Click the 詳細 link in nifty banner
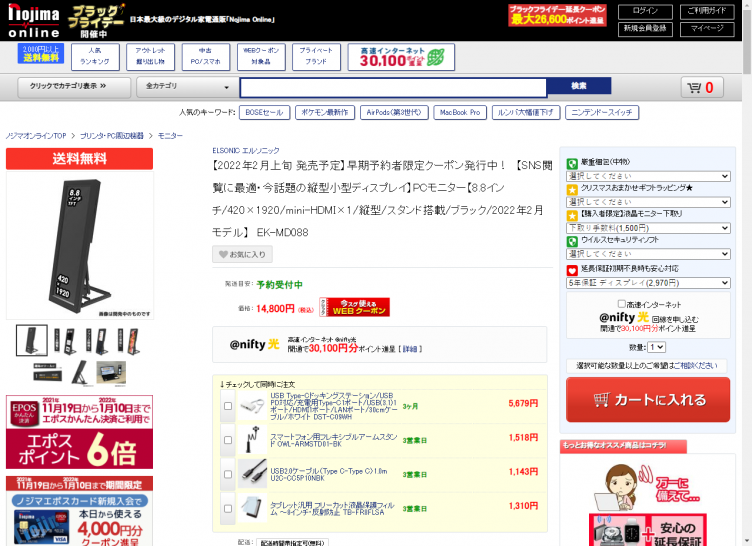 coord(410,349)
